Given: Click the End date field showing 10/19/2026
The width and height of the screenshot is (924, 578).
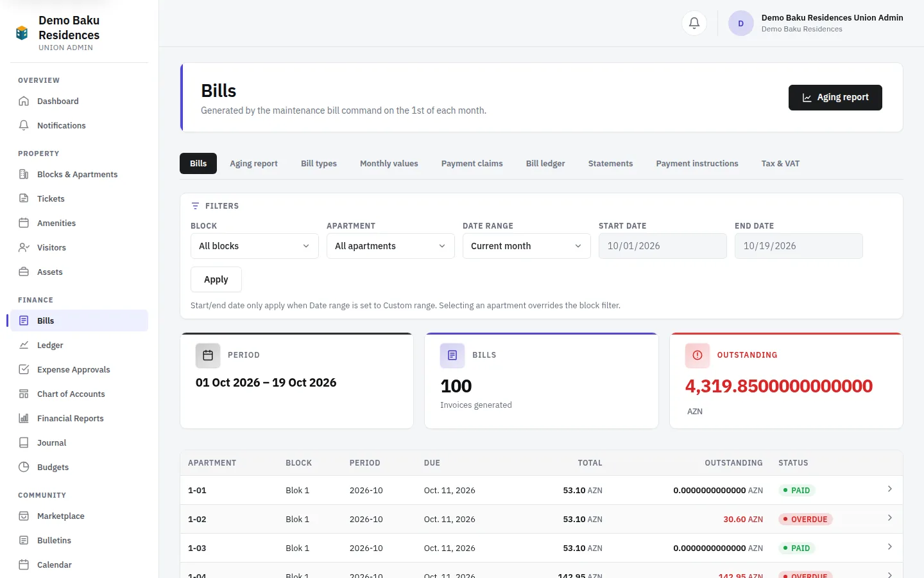Looking at the screenshot, I should [x=799, y=246].
